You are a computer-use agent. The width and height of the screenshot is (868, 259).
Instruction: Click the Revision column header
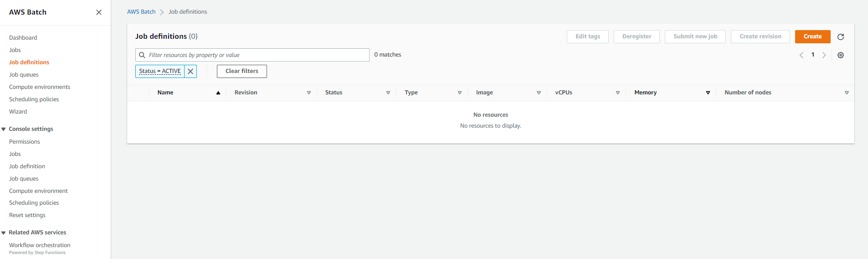pos(246,93)
